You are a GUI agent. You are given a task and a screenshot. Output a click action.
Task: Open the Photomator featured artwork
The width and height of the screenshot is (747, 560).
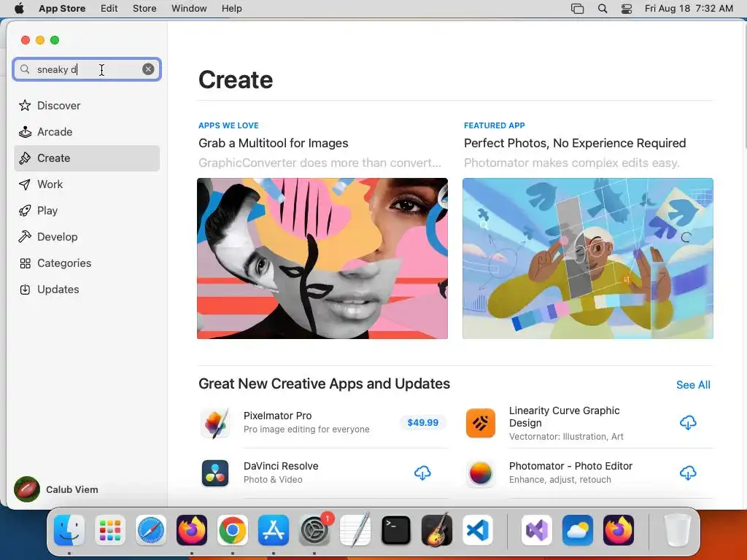click(588, 259)
